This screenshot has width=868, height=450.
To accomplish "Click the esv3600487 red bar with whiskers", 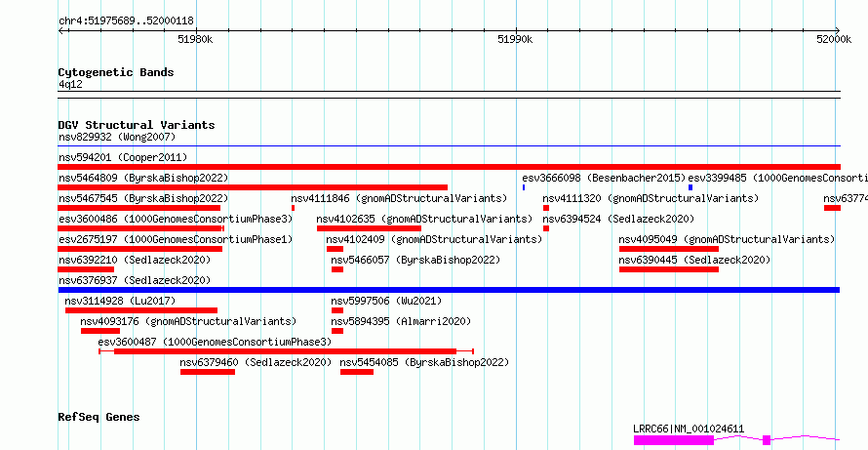I will 286,351.
